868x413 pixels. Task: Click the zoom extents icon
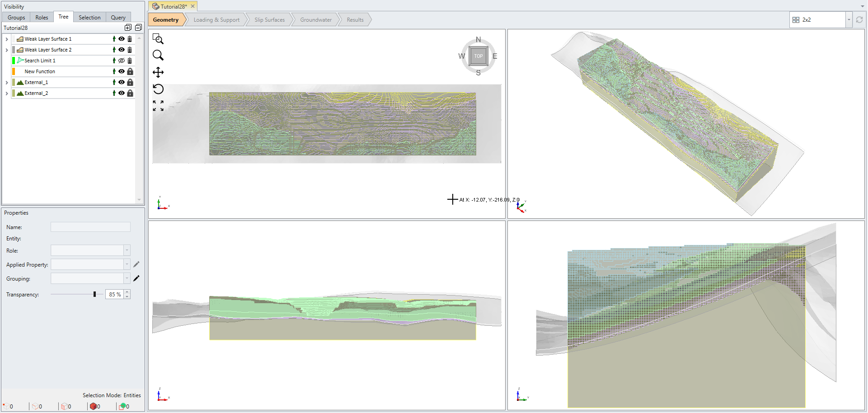158,106
